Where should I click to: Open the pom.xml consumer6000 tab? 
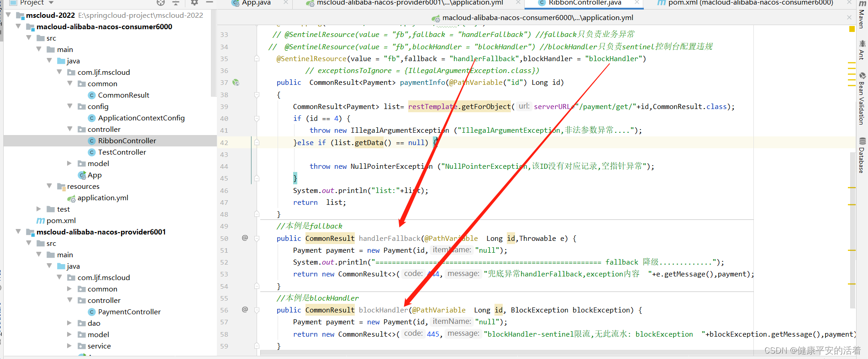click(750, 3)
